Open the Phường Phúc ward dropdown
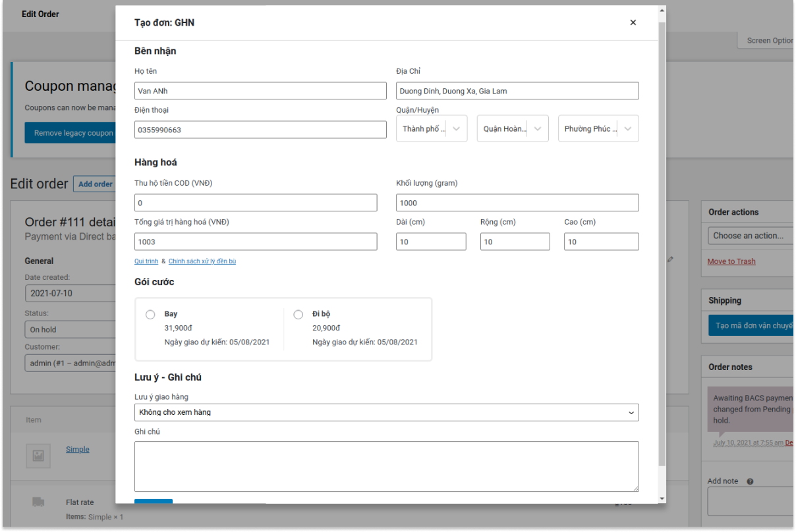Image resolution: width=796 pixels, height=532 pixels. (598, 129)
